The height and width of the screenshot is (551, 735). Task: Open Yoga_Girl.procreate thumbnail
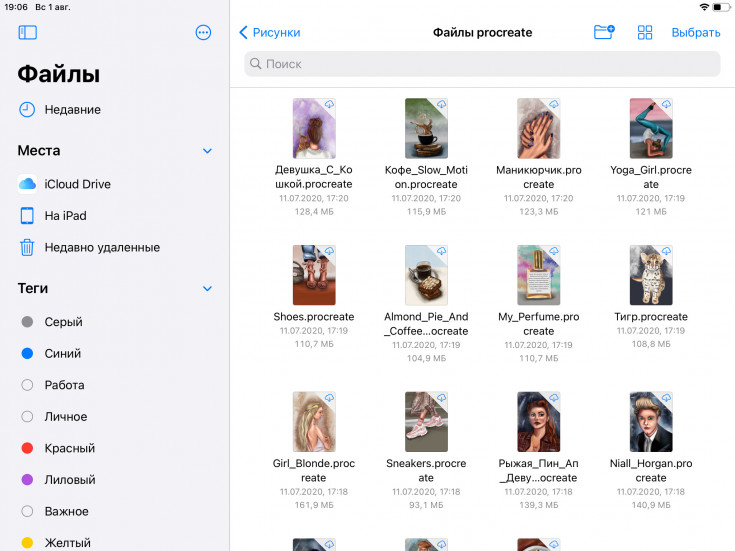pyautogui.click(x=651, y=128)
